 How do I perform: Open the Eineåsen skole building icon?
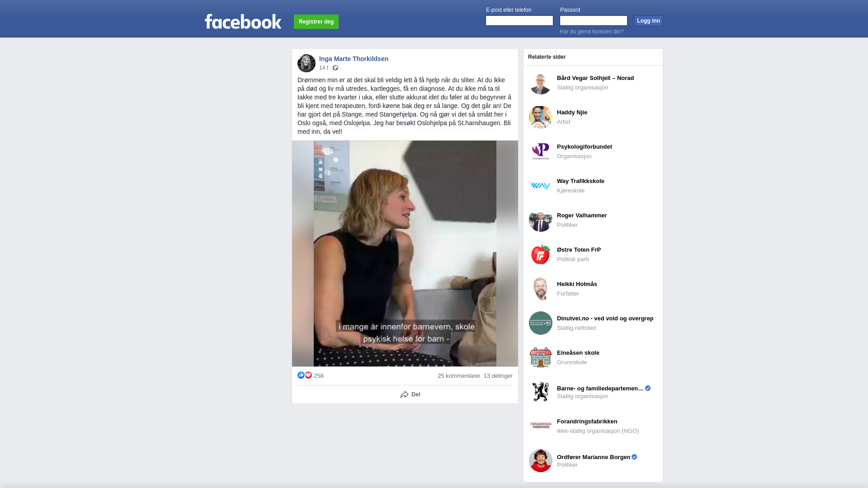541,357
